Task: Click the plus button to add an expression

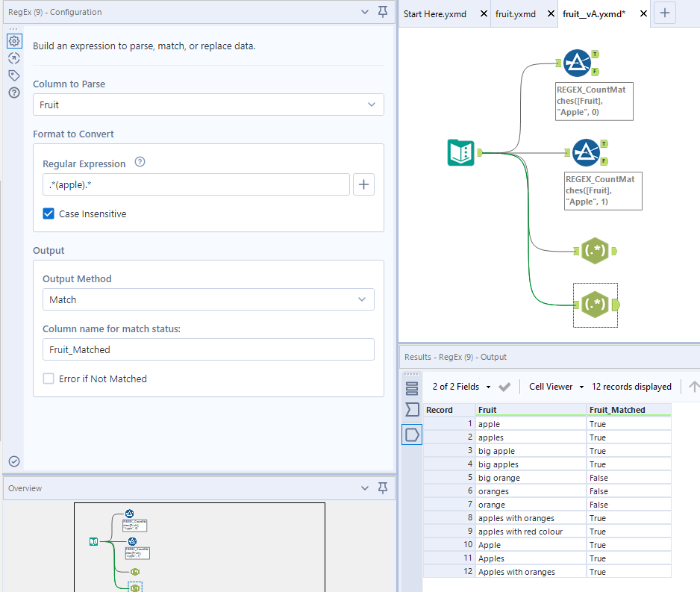Action: click(x=363, y=184)
